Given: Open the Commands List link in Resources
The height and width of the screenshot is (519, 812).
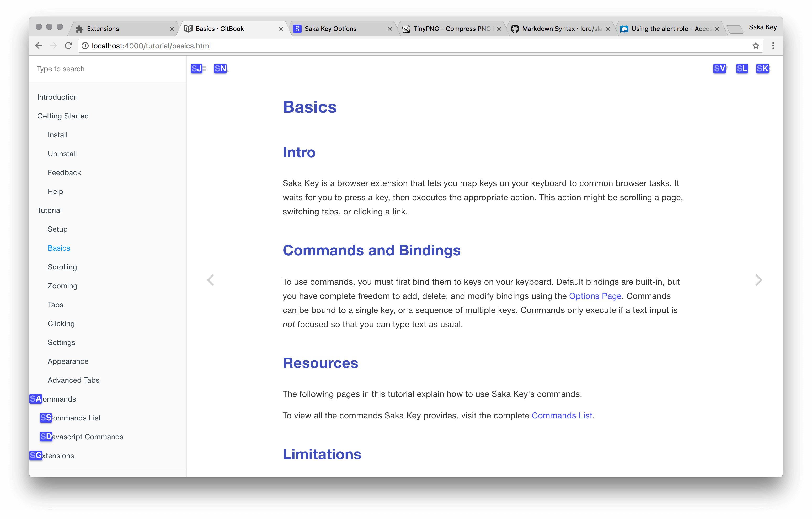Looking at the screenshot, I should (x=562, y=415).
